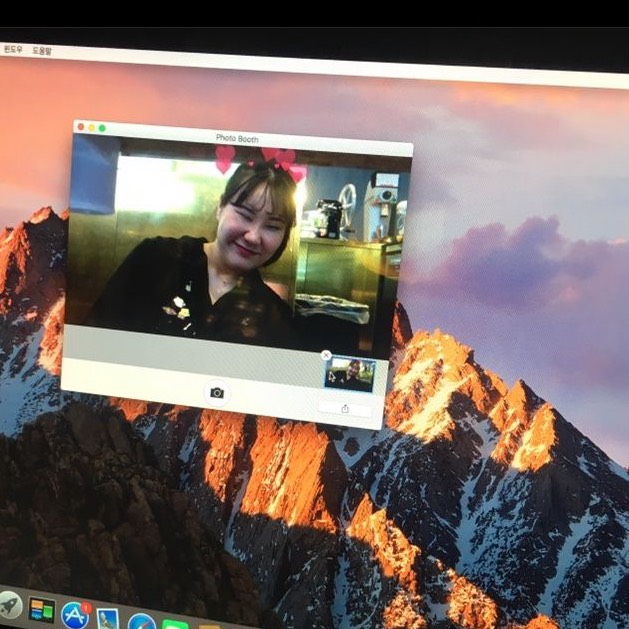Open the App Store from the Dock
The height and width of the screenshot is (629, 629).
point(75,615)
